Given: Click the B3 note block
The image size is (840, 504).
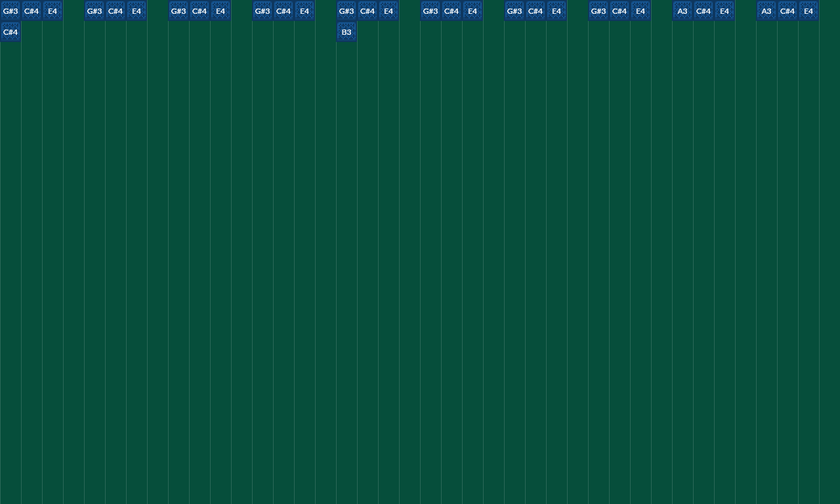Looking at the screenshot, I should click(x=346, y=31).
